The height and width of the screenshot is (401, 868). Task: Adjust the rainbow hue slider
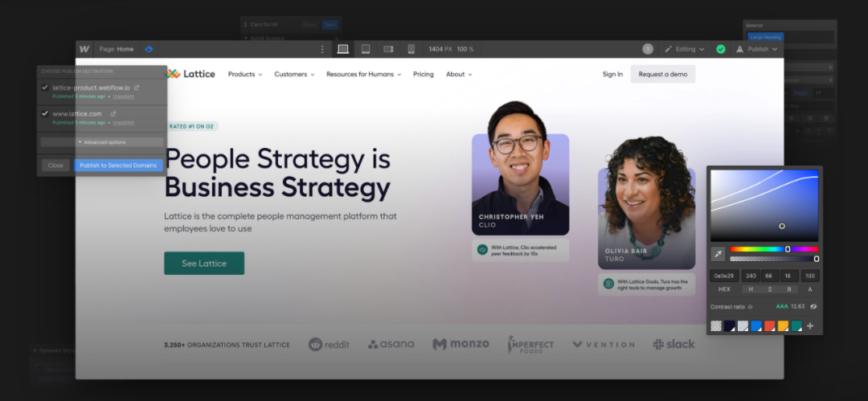pos(774,249)
